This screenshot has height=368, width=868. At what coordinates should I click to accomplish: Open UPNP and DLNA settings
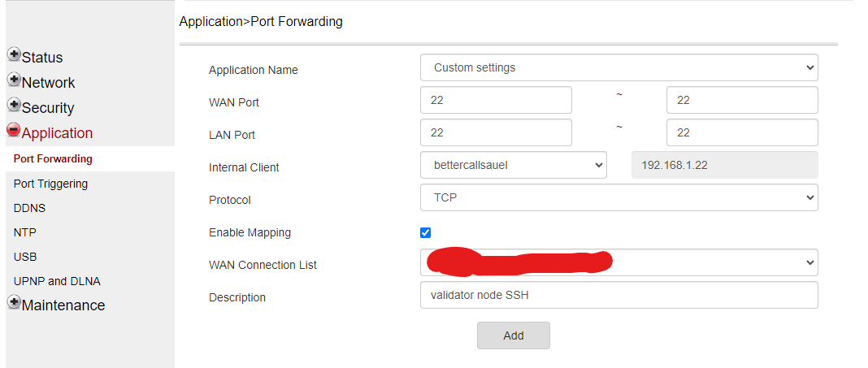pyautogui.click(x=57, y=281)
